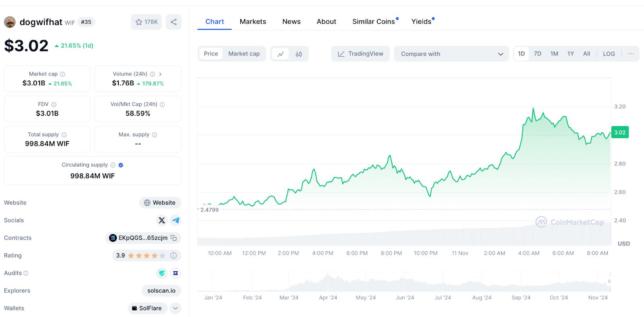The width and height of the screenshot is (644, 317).
Task: Select Price chart mode
Action: click(211, 54)
